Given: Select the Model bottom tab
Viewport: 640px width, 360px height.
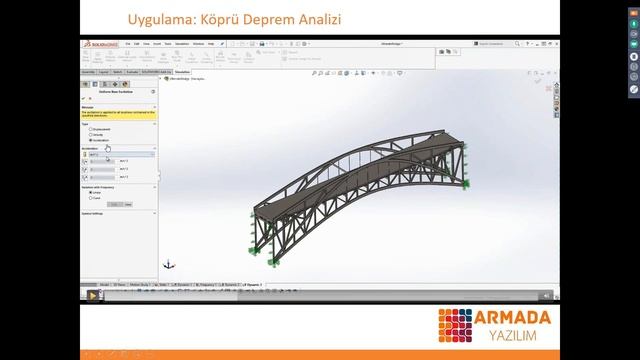Looking at the screenshot, I should (x=104, y=284).
